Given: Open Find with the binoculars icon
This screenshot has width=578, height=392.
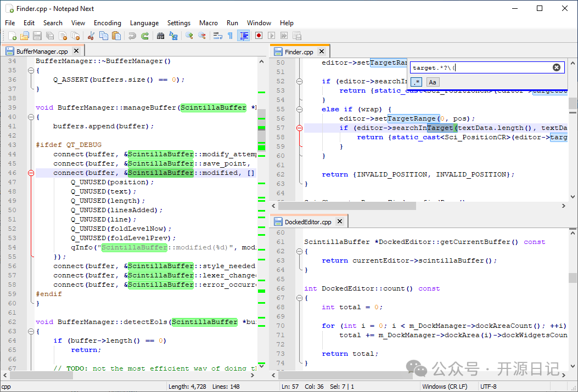Looking at the screenshot, I should click(x=160, y=36).
